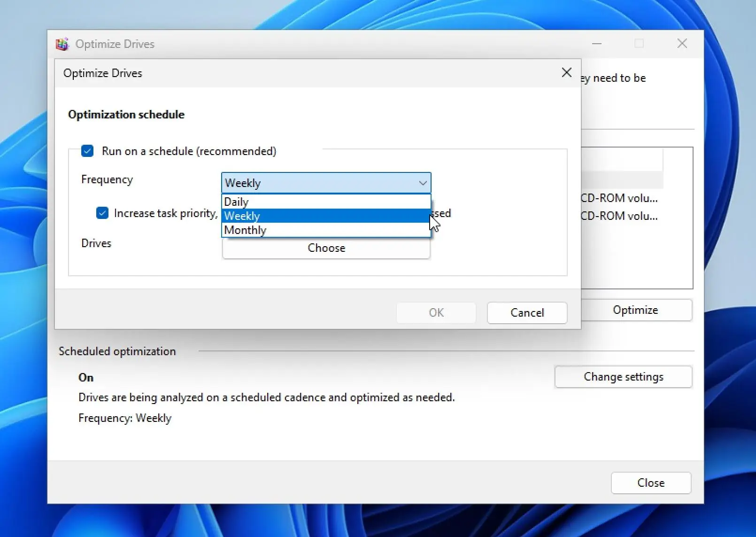Select Monthly from the frequency list
Image resolution: width=756 pixels, height=537 pixels.
pyautogui.click(x=326, y=230)
